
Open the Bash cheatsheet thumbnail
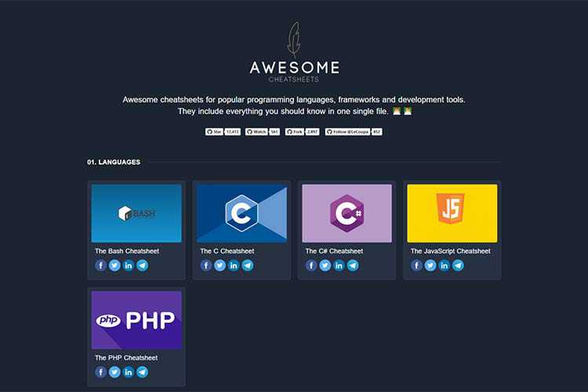(136, 213)
